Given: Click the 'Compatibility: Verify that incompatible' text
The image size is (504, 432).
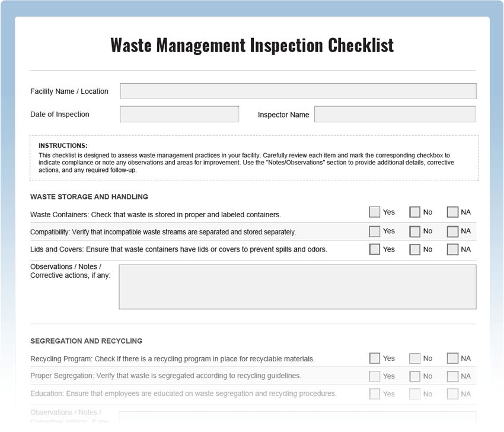Looking at the screenshot, I should click(85, 232).
